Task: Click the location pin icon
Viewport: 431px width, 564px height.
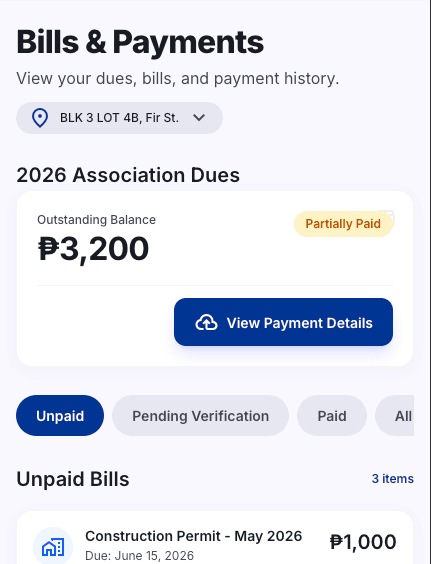Action: [40, 118]
